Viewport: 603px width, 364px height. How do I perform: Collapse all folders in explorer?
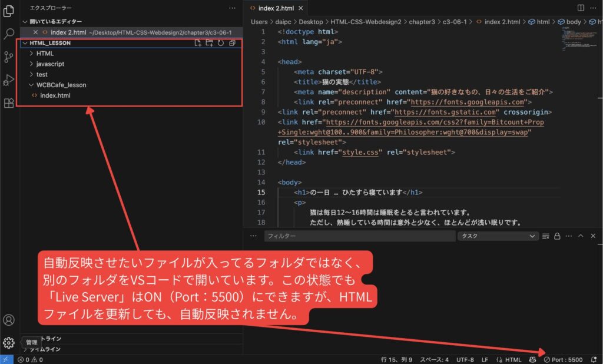click(232, 43)
